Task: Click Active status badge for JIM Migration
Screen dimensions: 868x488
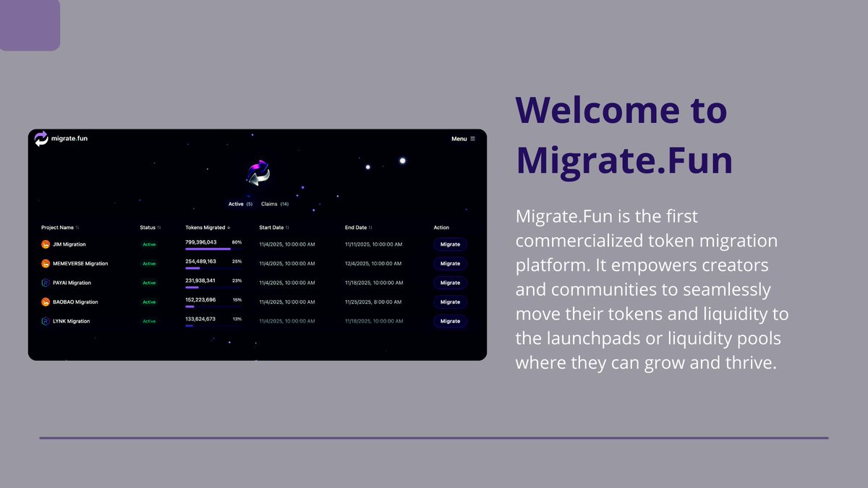Action: point(149,244)
